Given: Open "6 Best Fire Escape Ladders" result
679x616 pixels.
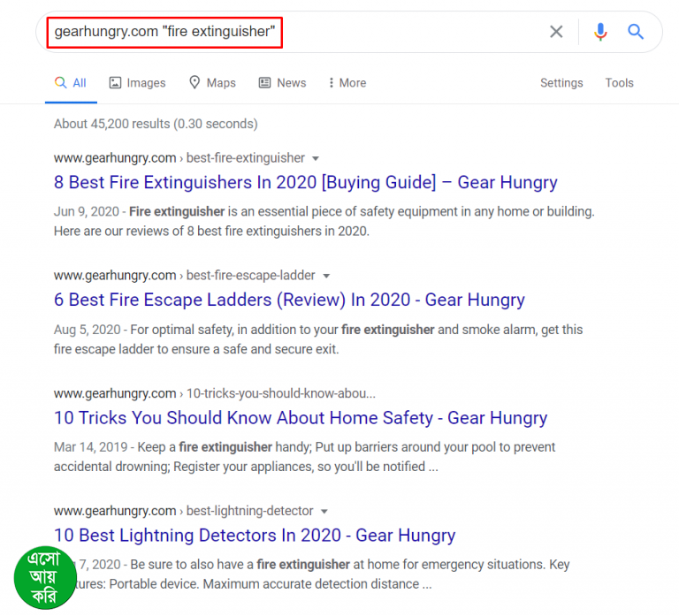Looking at the screenshot, I should (289, 300).
